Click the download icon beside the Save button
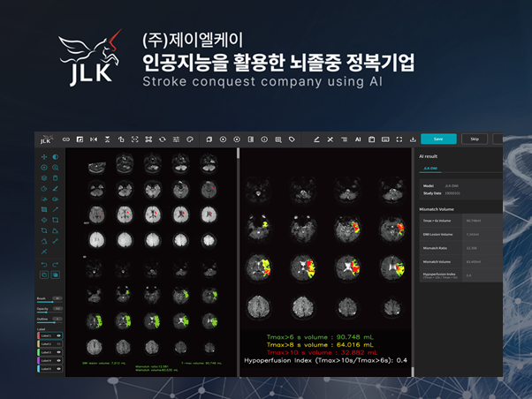This screenshot has height=399, width=532. pos(413,139)
